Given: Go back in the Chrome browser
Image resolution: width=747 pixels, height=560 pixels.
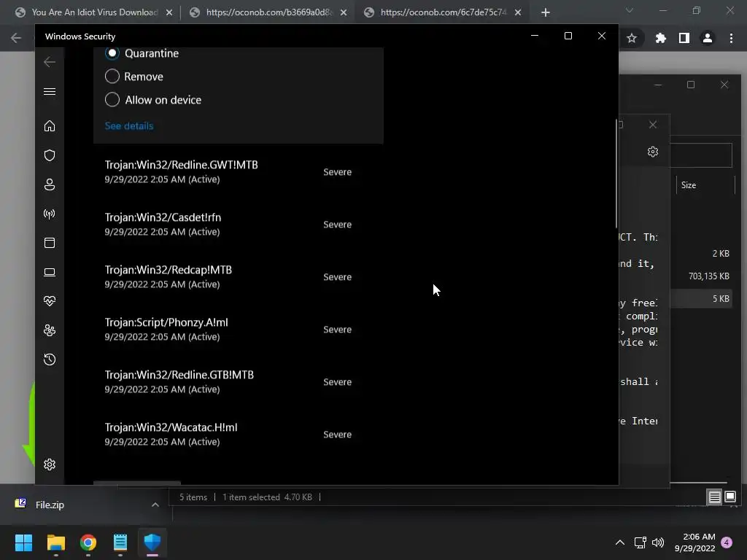Looking at the screenshot, I should coord(16,38).
